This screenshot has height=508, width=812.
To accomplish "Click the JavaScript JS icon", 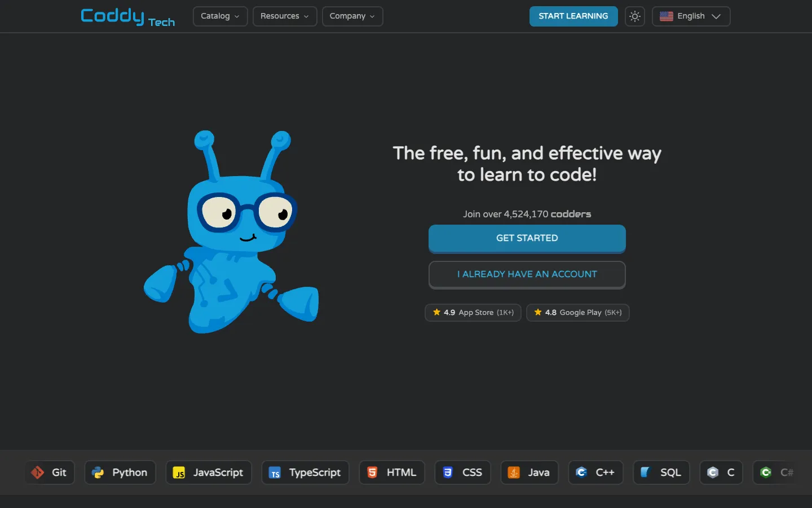I will 179,472.
